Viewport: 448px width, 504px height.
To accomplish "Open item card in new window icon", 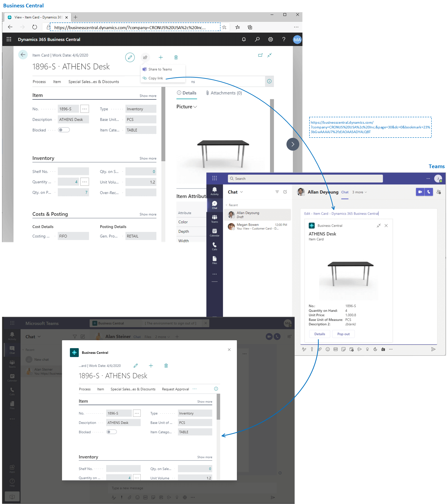I will click(260, 55).
